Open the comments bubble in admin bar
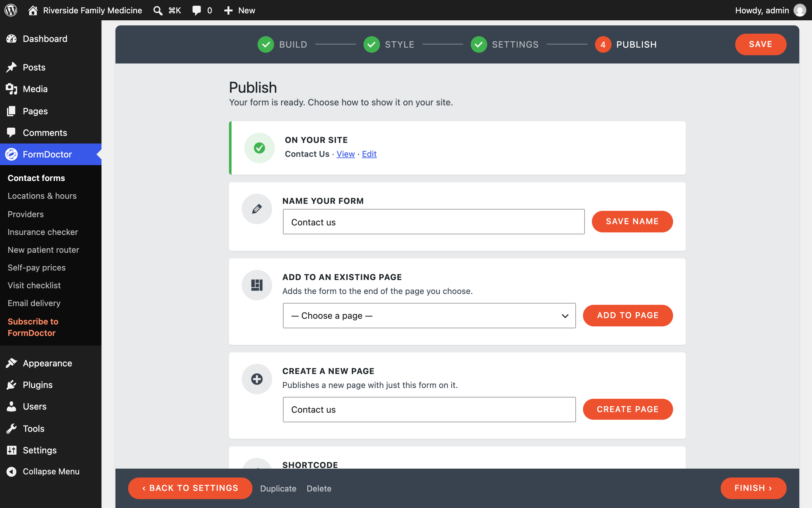 [x=196, y=10]
